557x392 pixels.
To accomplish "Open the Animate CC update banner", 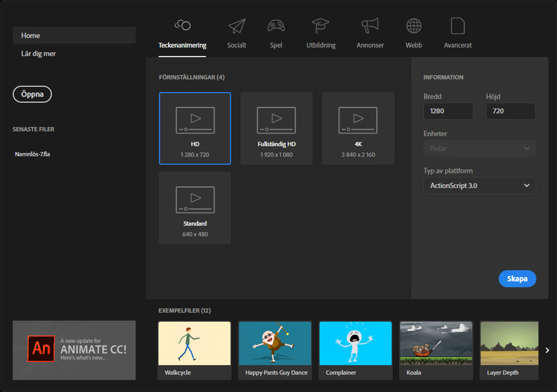I will point(74,350).
